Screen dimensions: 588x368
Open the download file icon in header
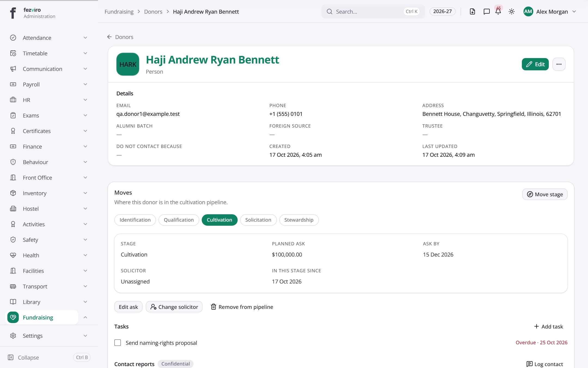(x=472, y=11)
